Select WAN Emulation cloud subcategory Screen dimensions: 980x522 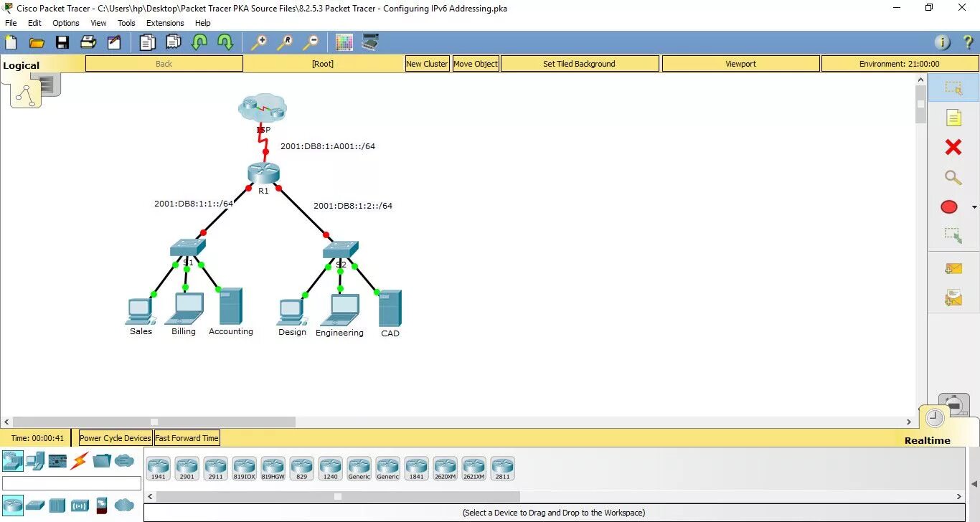(x=124, y=505)
